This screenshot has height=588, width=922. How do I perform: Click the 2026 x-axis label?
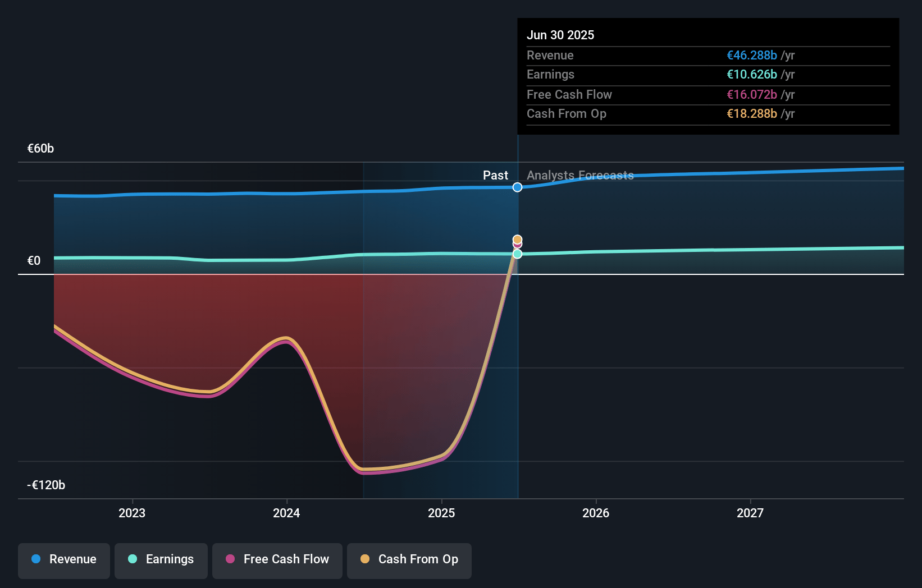tap(596, 513)
